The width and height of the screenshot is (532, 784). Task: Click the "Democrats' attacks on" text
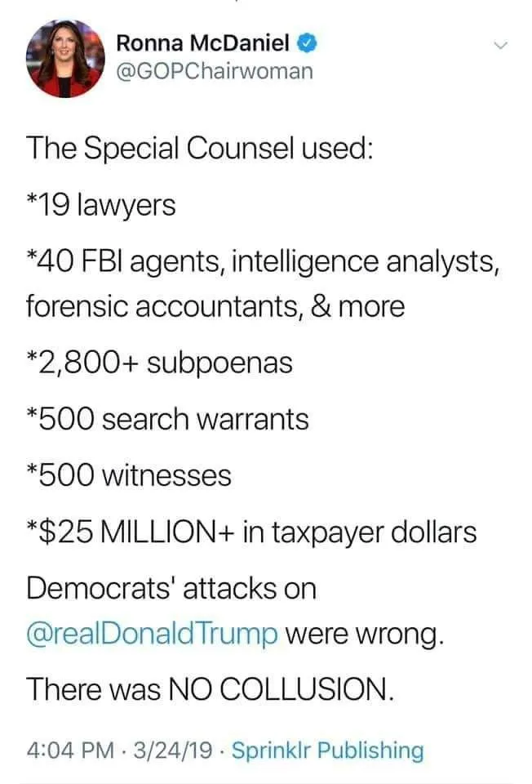point(171,588)
